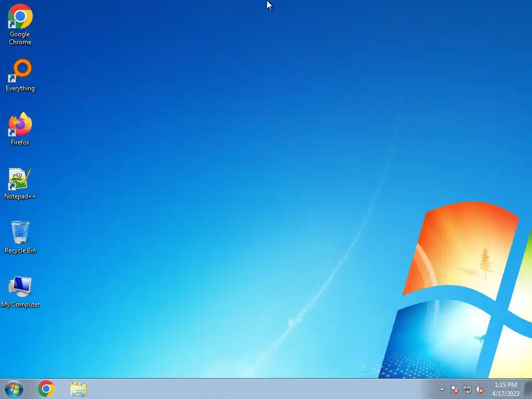Click the Everything label text

(20, 88)
